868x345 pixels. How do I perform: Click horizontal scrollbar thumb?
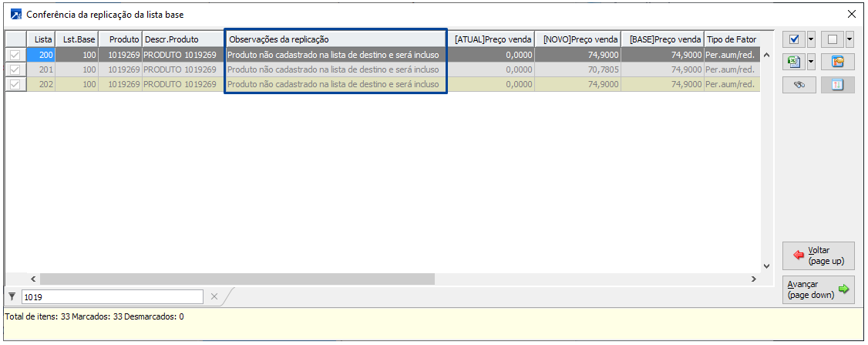237,279
